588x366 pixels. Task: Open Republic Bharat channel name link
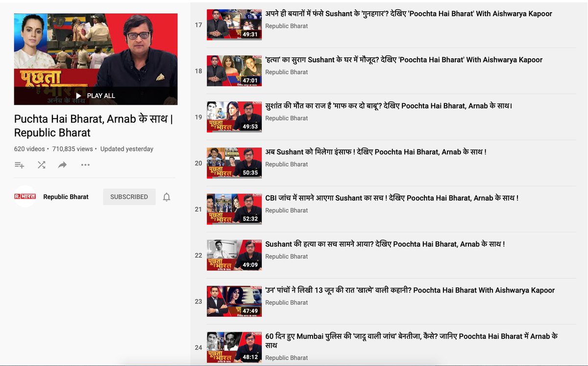[66, 197]
